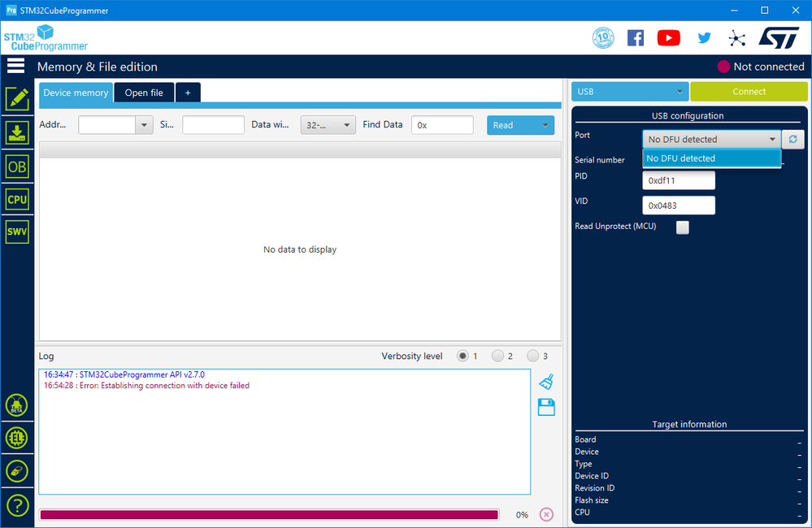The width and height of the screenshot is (812, 528).
Task: Open Erasing & Programming download icon
Action: click(x=17, y=132)
